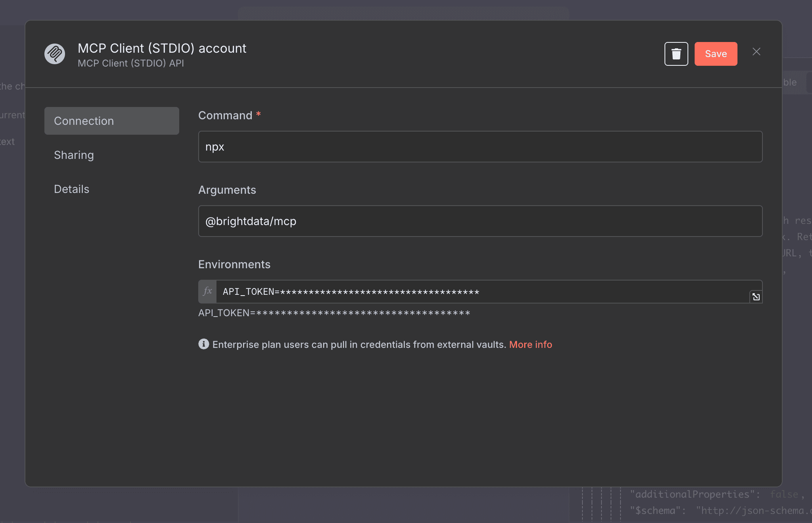Open the expanded expression editor icon

(756, 297)
